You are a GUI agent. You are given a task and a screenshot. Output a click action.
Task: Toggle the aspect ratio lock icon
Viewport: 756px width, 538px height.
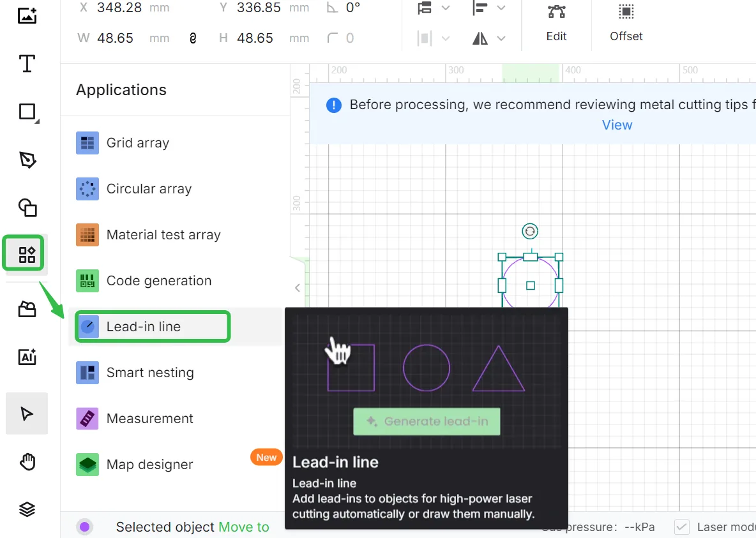pyautogui.click(x=193, y=38)
